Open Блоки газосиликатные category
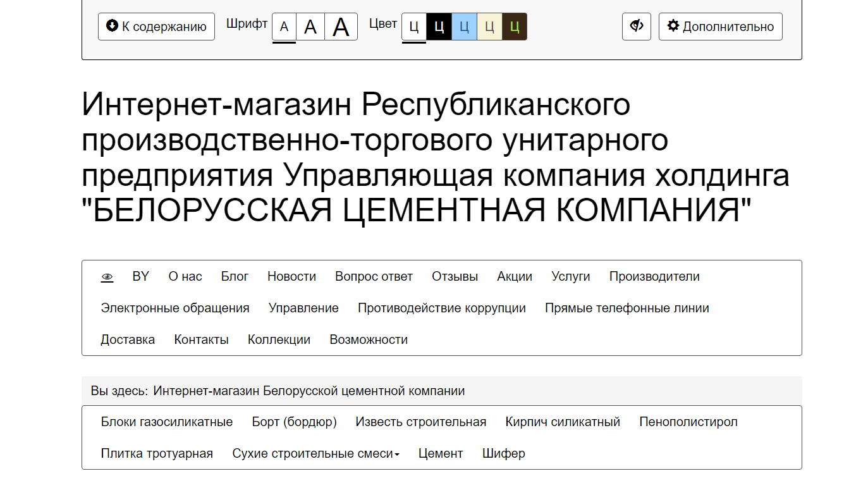The image size is (868, 495). (x=167, y=422)
